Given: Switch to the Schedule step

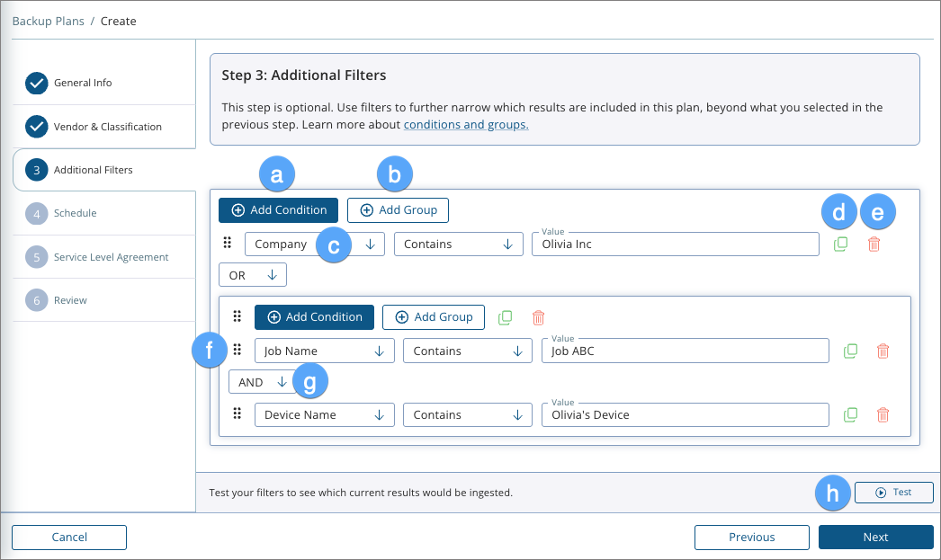Looking at the screenshot, I should [74, 213].
